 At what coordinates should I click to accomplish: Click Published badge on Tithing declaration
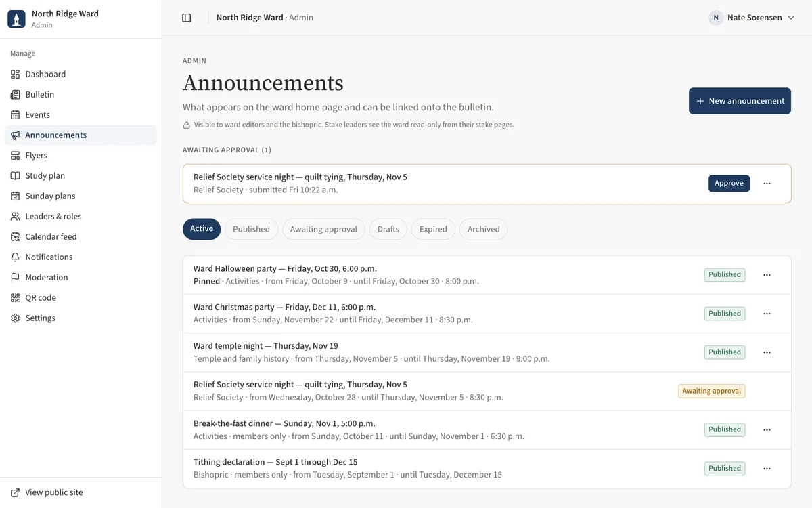[725, 468]
